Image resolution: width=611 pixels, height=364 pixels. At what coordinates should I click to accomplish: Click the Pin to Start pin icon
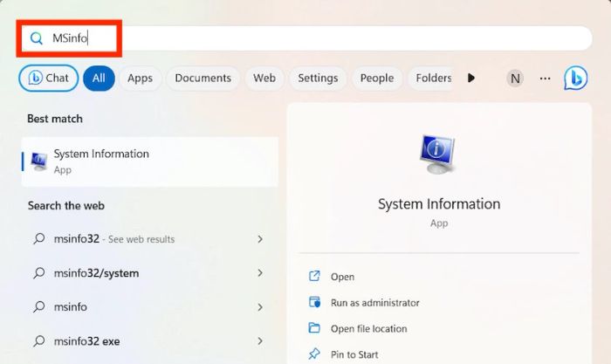pos(314,354)
